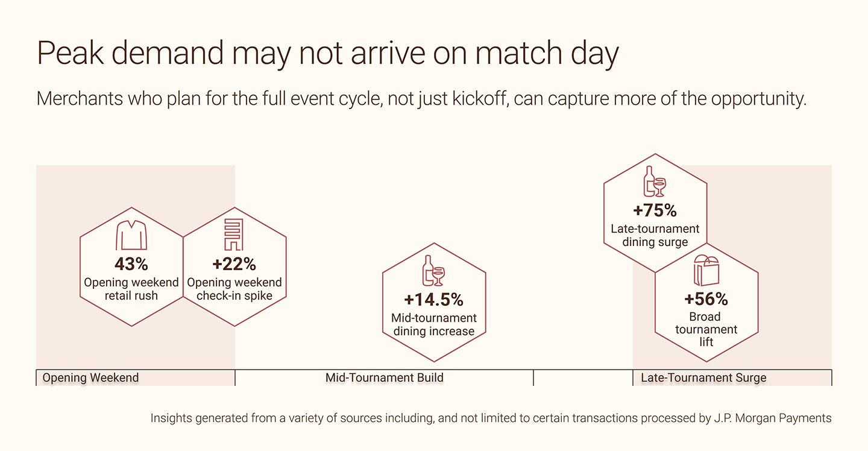Click the Opening Weekend timeline label

pyautogui.click(x=90, y=379)
